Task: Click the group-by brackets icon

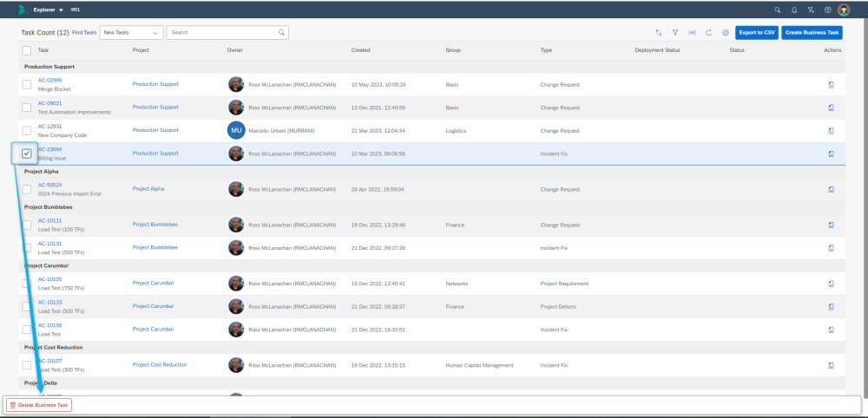Action: coord(692,33)
